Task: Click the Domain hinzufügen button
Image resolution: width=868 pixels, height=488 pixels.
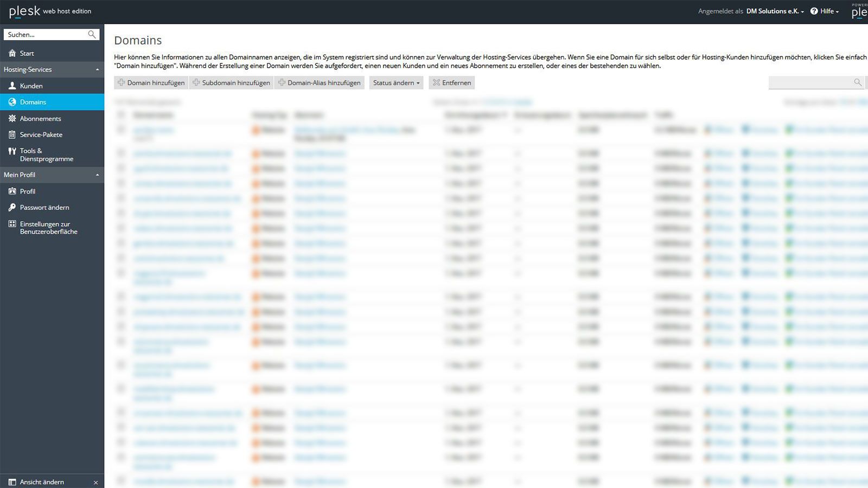Action: pos(151,82)
